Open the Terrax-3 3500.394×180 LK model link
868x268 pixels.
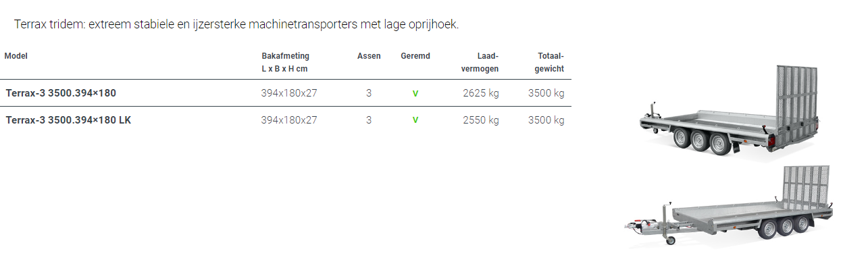(x=69, y=120)
